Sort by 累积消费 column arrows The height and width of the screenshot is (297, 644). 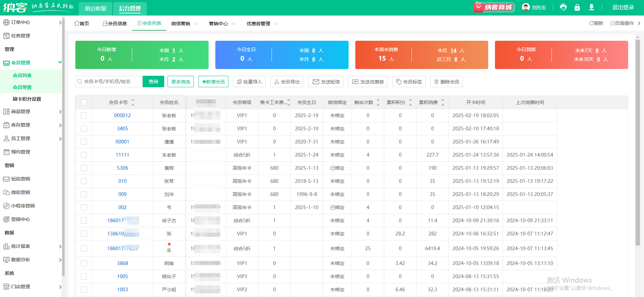point(443,102)
